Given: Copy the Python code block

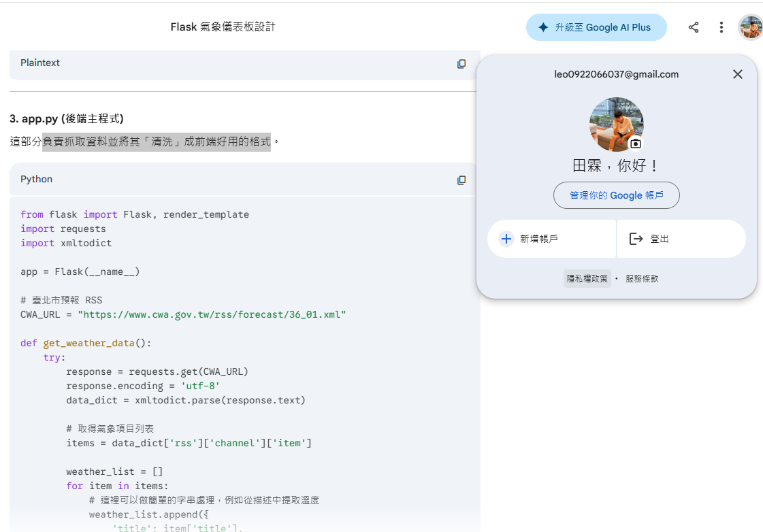Looking at the screenshot, I should pyautogui.click(x=461, y=180).
